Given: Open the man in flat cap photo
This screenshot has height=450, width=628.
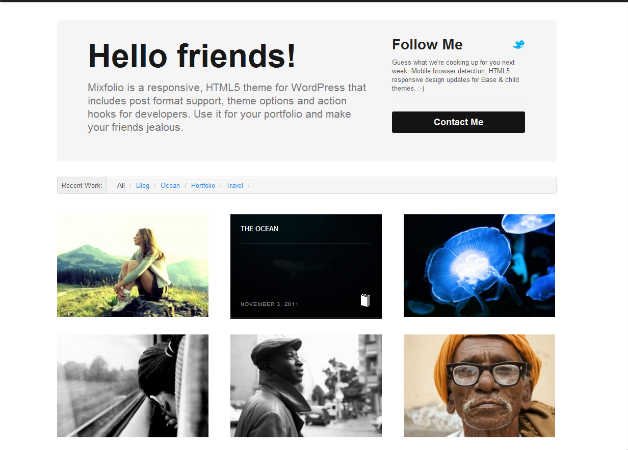Looking at the screenshot, I should tap(306, 386).
